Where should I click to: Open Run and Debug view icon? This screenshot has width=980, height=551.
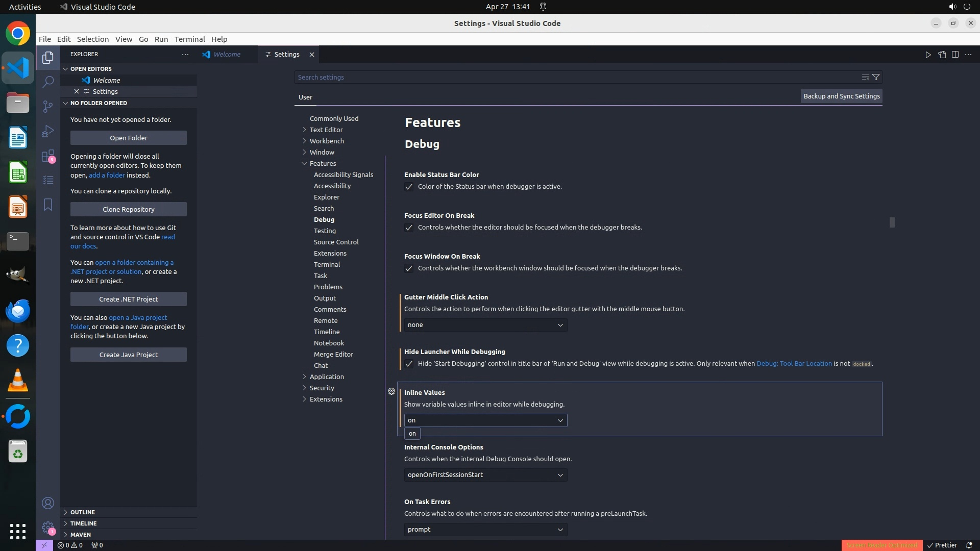48,131
